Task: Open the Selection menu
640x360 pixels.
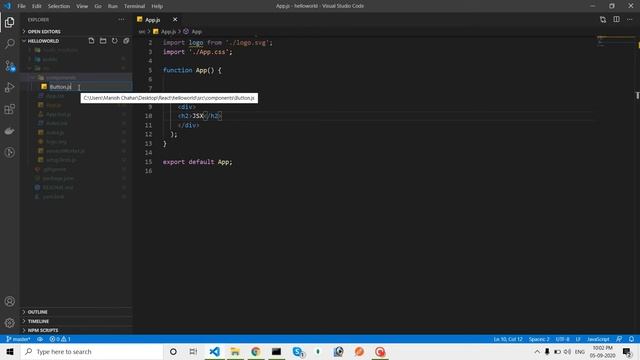Action: coord(59,6)
